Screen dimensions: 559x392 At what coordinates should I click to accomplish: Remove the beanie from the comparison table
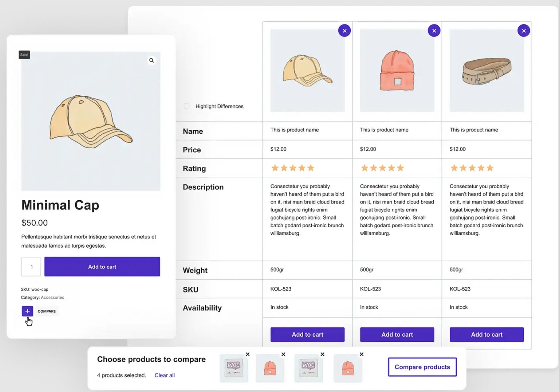[x=434, y=30]
